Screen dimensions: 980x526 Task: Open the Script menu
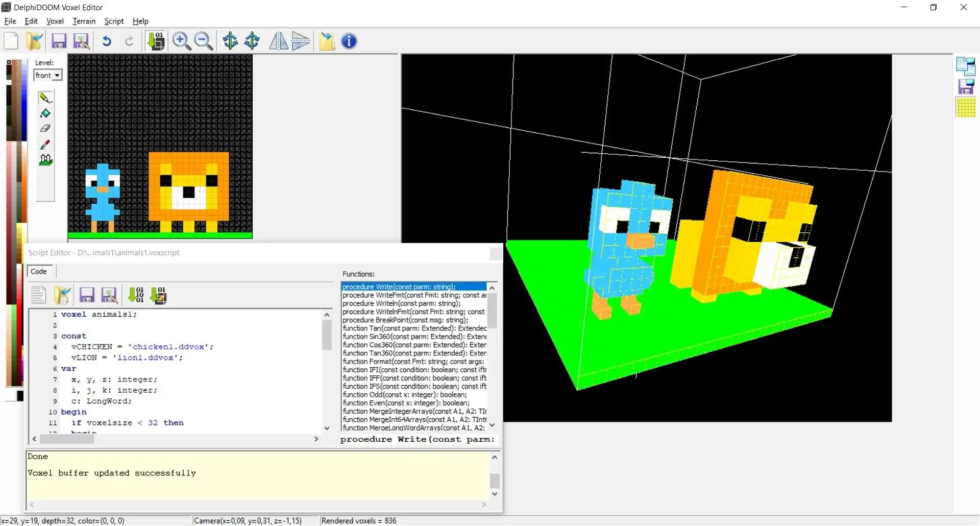coord(114,21)
